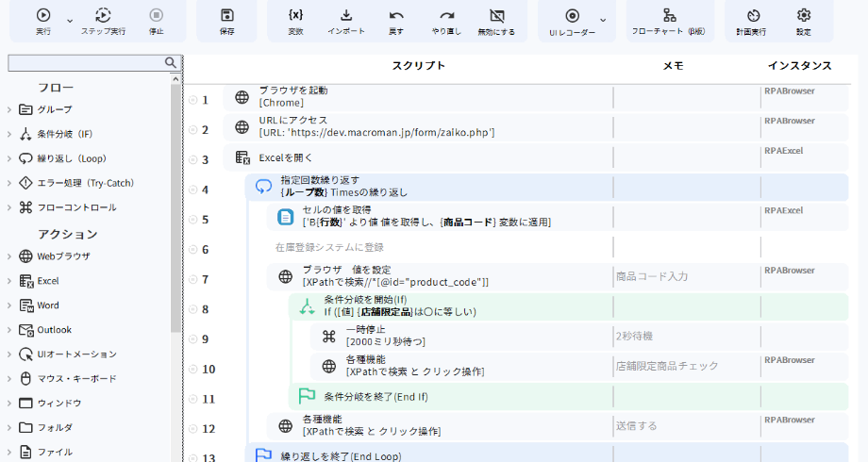Click the ステップ実行 step run icon

point(103,15)
